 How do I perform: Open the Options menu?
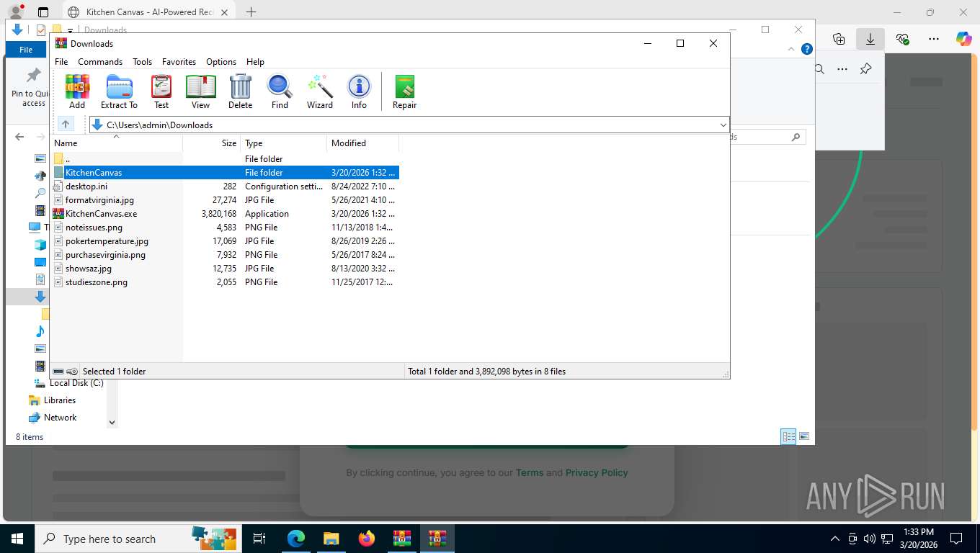click(x=221, y=62)
